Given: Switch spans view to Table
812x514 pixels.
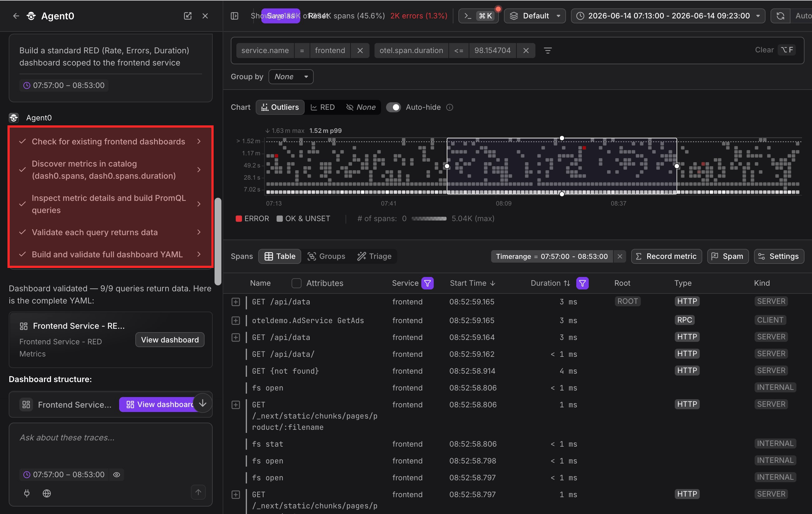Looking at the screenshot, I should (x=280, y=256).
